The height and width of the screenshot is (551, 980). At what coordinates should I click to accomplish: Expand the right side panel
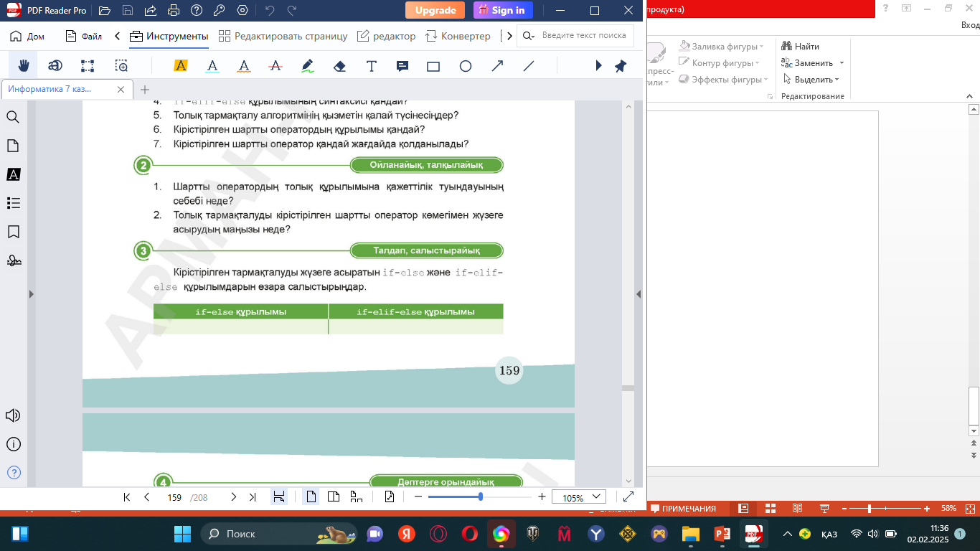639,294
